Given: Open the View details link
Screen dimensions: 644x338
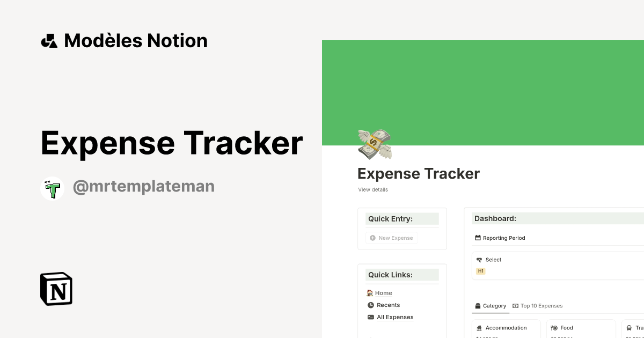Looking at the screenshot, I should coord(372,189).
